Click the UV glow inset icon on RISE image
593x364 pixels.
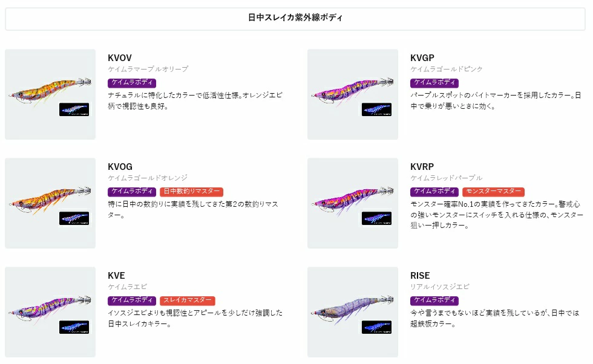[x=376, y=327]
